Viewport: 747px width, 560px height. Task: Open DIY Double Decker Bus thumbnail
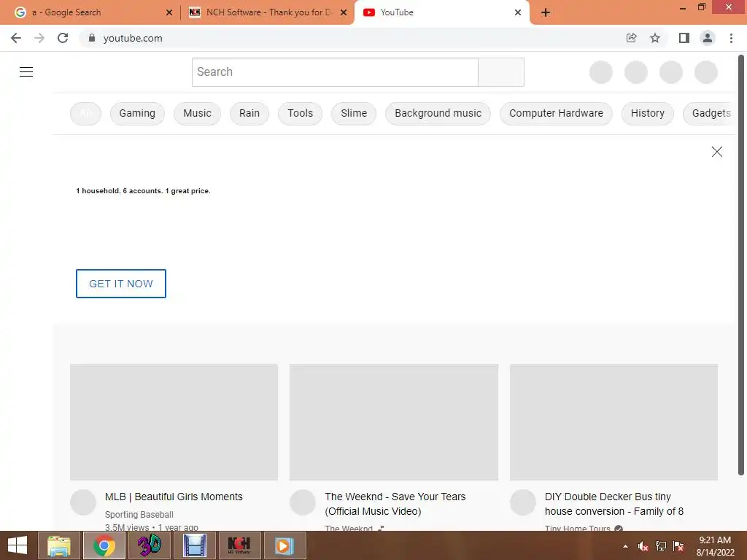pyautogui.click(x=614, y=422)
